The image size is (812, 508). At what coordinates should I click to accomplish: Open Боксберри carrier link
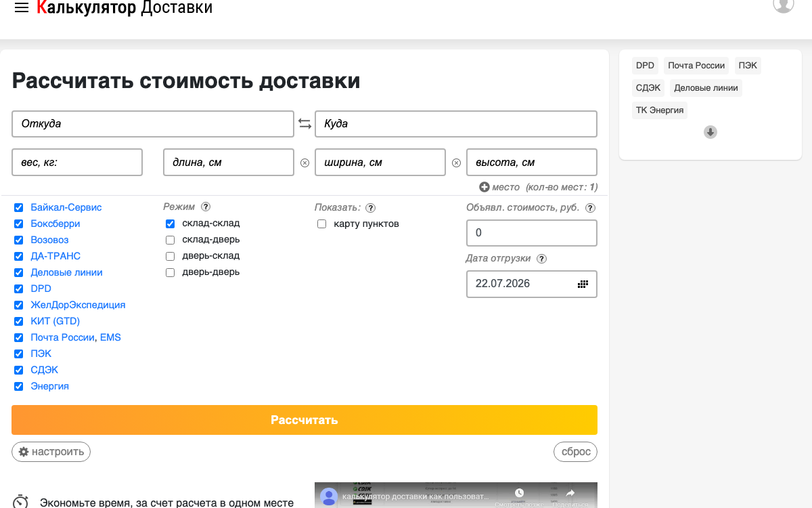55,224
